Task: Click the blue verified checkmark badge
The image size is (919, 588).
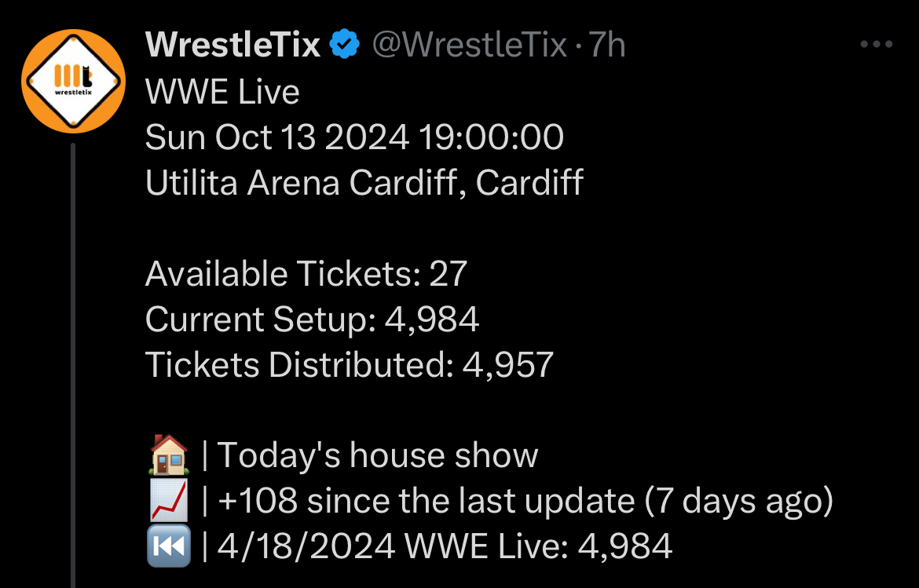Action: (x=344, y=46)
